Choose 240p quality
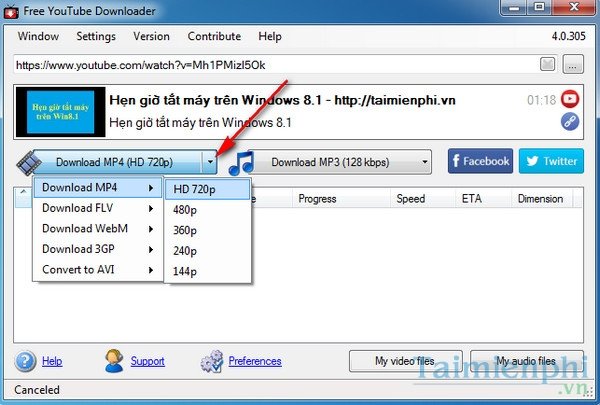This screenshot has height=405, width=600. coord(208,251)
